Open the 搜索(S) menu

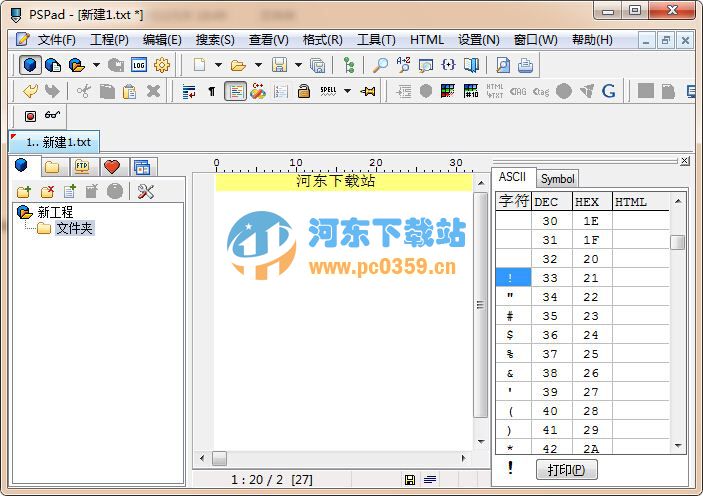point(215,40)
